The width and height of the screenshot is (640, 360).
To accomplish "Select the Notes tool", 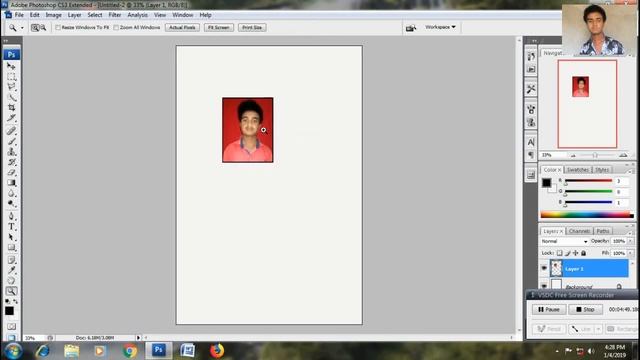I will [x=11, y=260].
